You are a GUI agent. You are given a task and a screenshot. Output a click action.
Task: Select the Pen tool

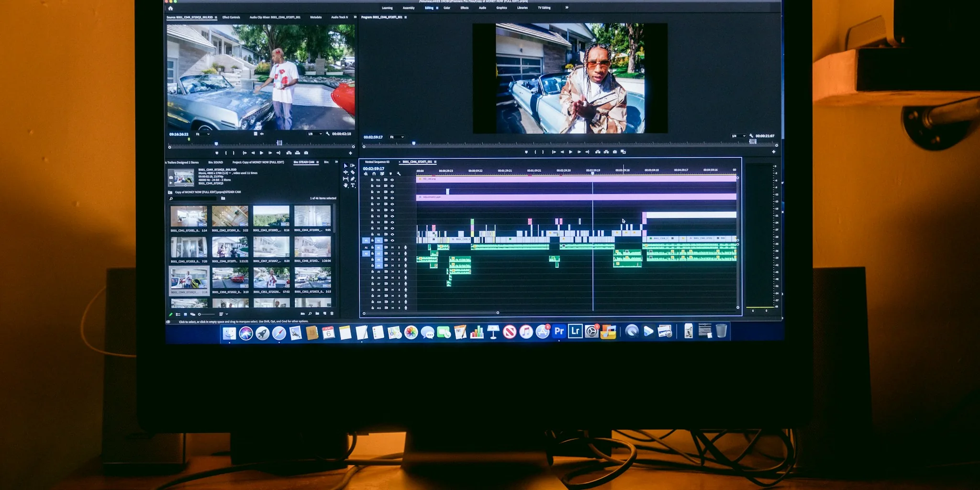coord(353,178)
